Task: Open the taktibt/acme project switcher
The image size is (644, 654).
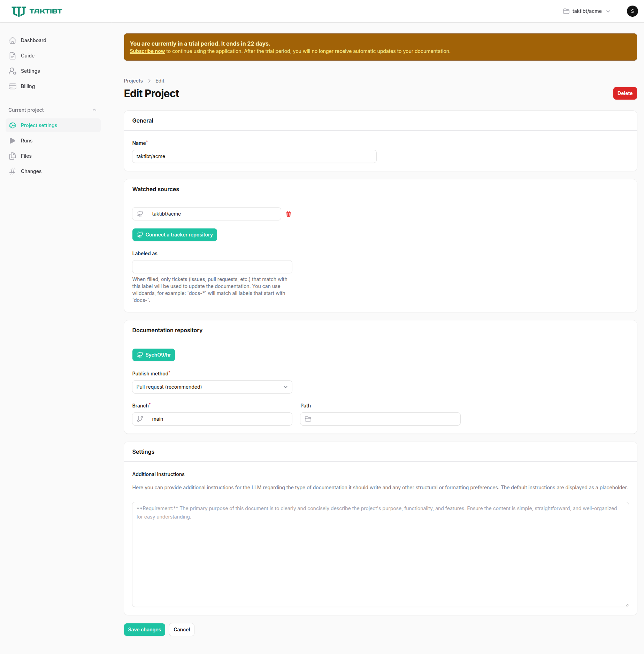Action: click(x=586, y=11)
